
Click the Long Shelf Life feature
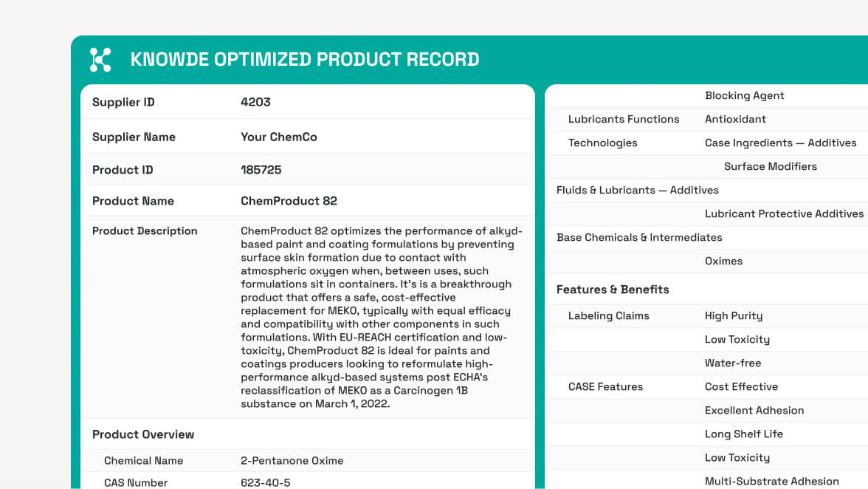[x=743, y=434]
